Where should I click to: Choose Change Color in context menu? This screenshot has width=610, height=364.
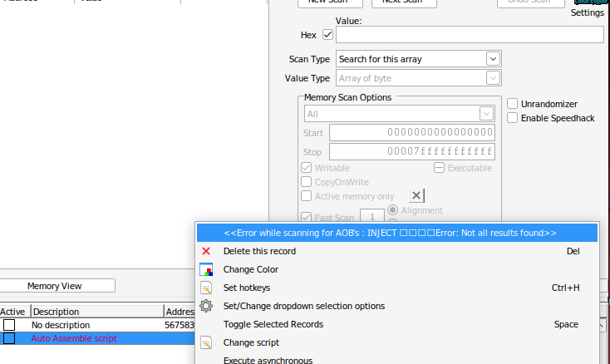(x=397, y=269)
